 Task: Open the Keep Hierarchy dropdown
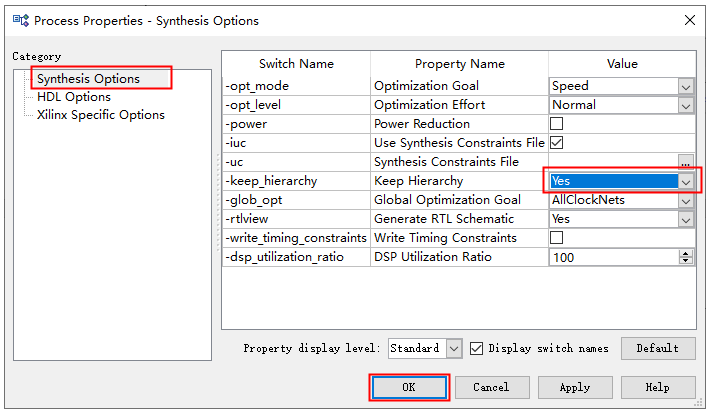pos(685,181)
